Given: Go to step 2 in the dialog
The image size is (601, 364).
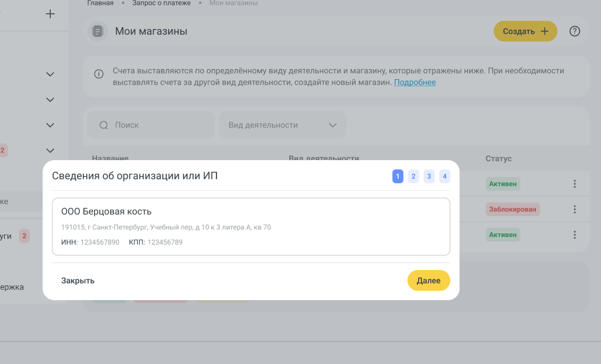Looking at the screenshot, I should (x=413, y=176).
